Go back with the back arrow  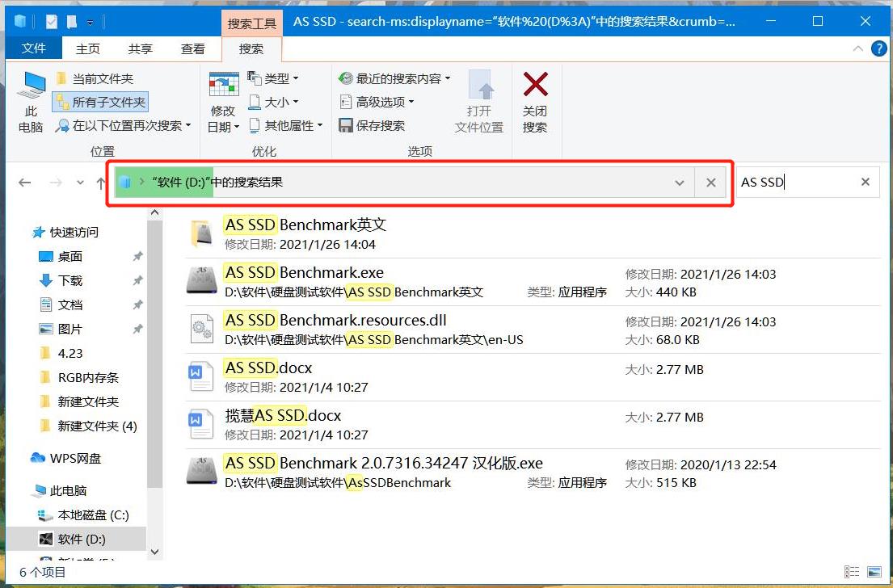24,183
